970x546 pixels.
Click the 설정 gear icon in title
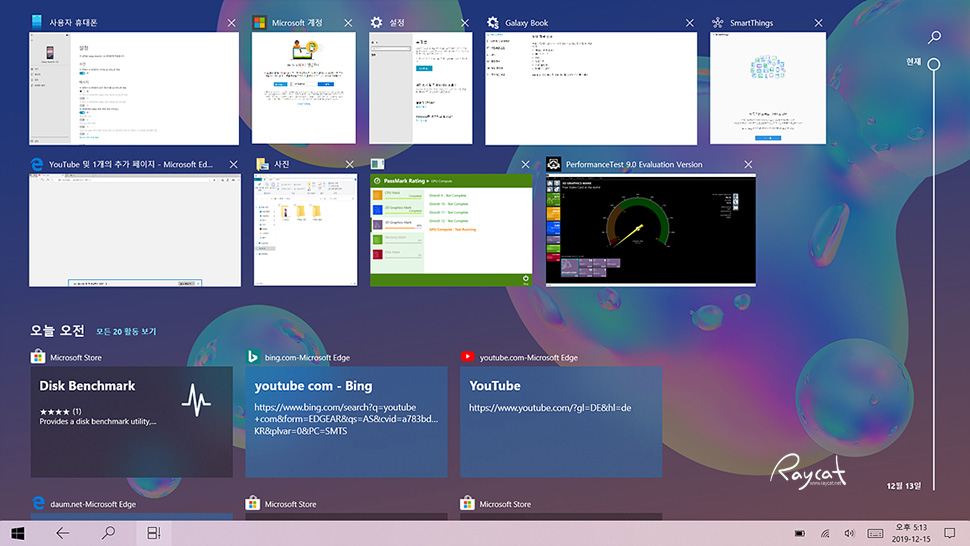click(x=376, y=22)
